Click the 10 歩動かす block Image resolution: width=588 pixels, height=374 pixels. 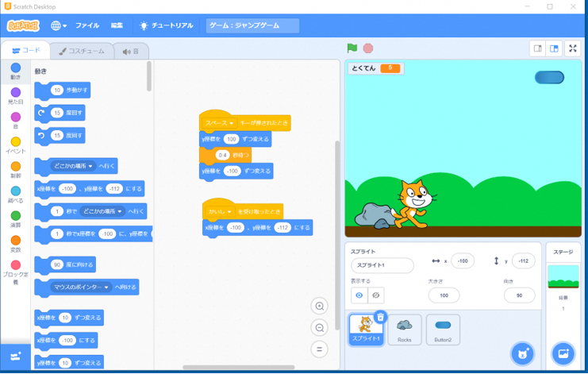[x=62, y=91]
